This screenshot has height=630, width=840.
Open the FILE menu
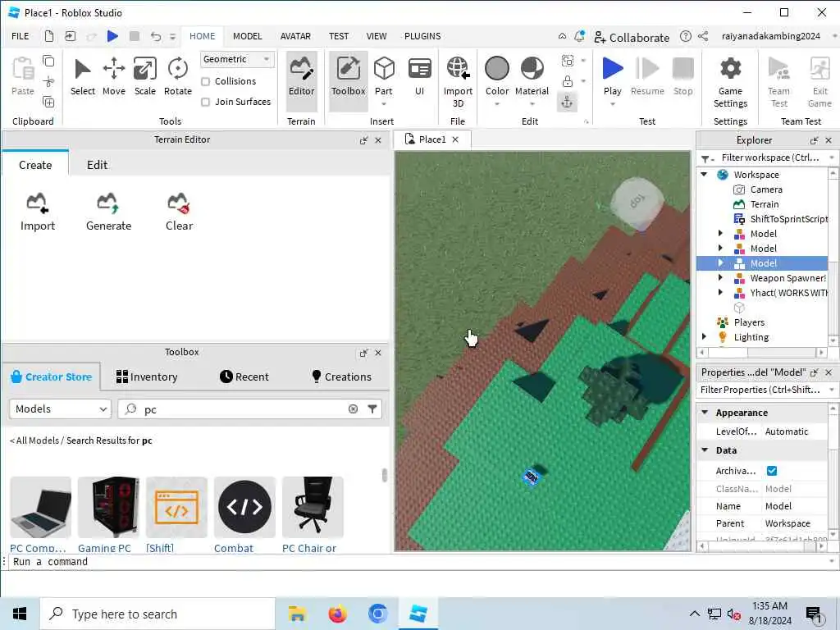(21, 36)
